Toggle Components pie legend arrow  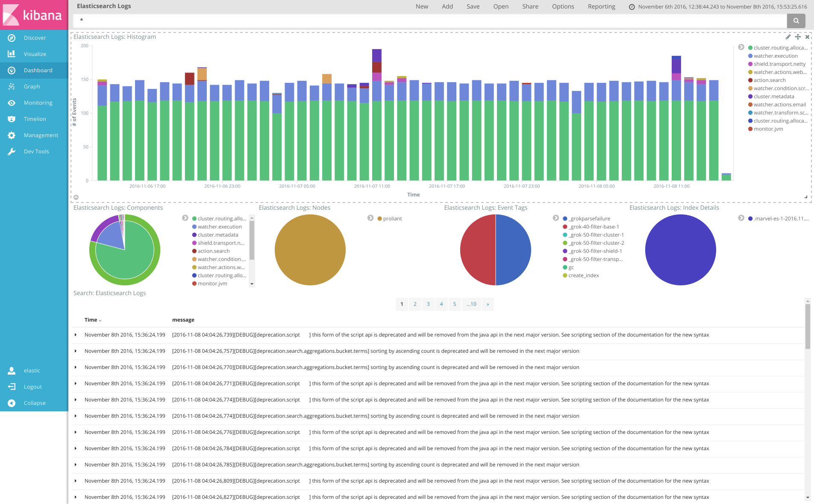click(x=185, y=218)
